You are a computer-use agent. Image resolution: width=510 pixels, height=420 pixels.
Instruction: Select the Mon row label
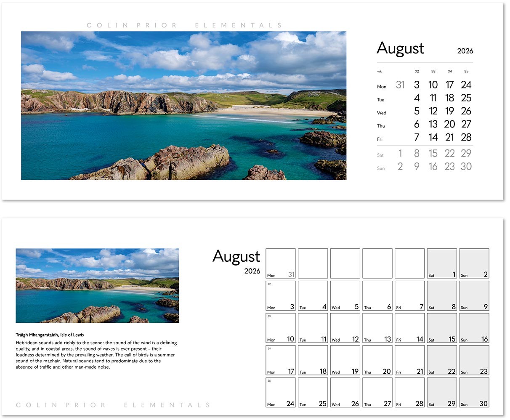coord(381,86)
